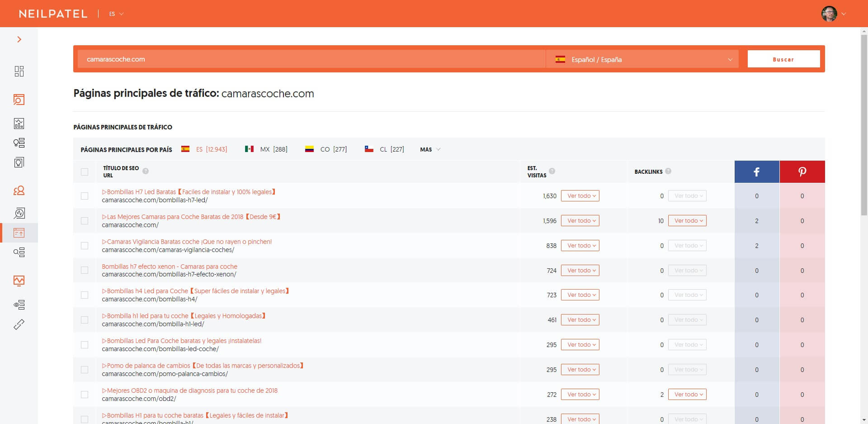Click the Pinterest column header icon
The height and width of the screenshot is (424, 868).
pos(802,172)
